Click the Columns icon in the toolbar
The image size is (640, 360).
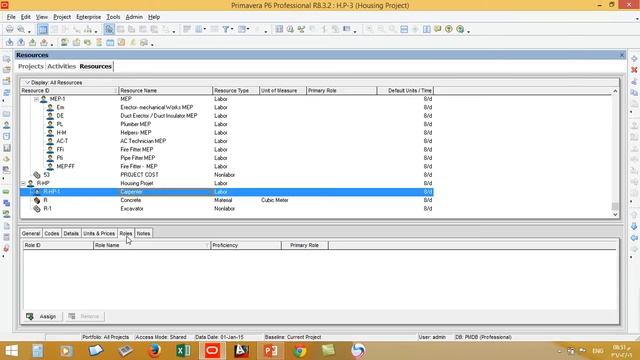198,29
